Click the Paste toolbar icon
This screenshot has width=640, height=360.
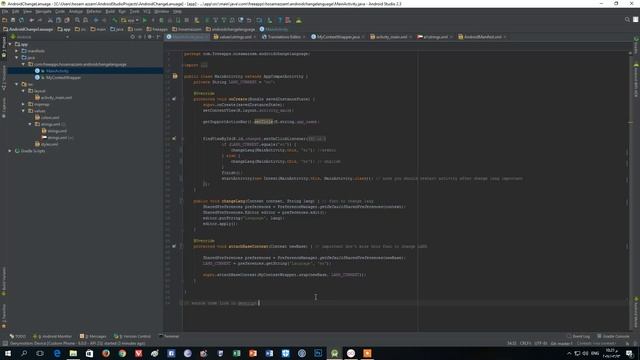pos(67,20)
